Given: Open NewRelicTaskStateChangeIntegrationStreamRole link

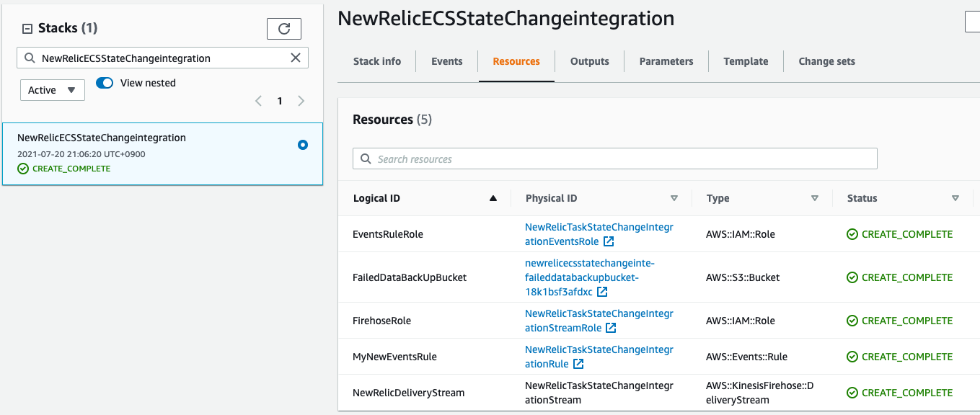Looking at the screenshot, I should (x=599, y=321).
